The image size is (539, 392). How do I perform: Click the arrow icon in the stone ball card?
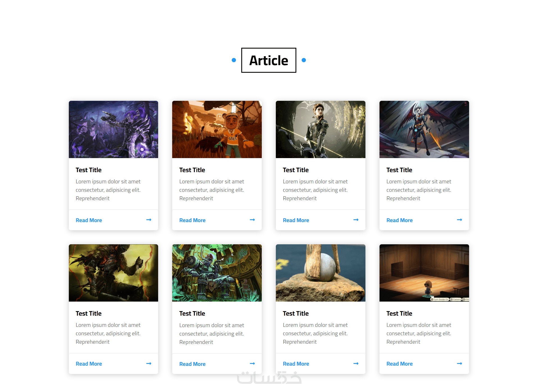coord(356,363)
